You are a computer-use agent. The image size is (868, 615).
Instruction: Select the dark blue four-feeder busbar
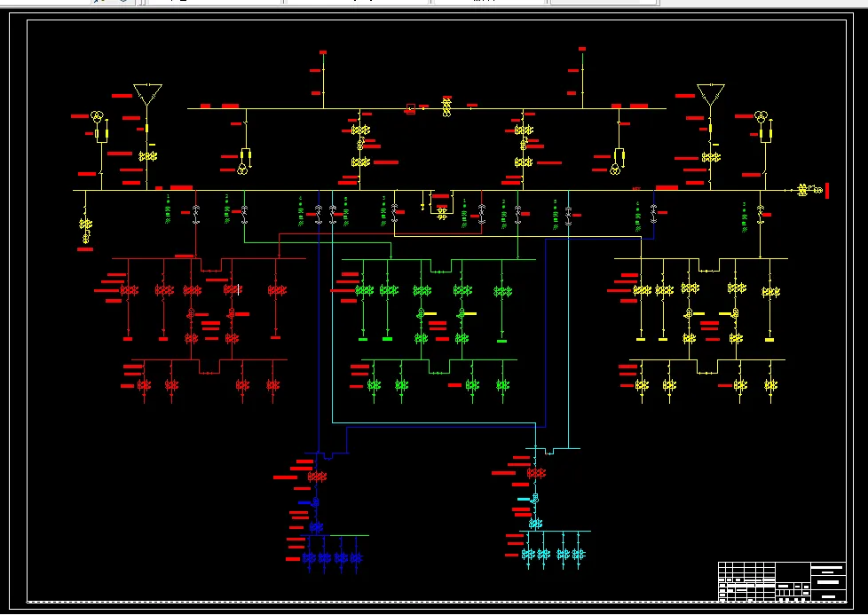pyautogui.click(x=335, y=535)
